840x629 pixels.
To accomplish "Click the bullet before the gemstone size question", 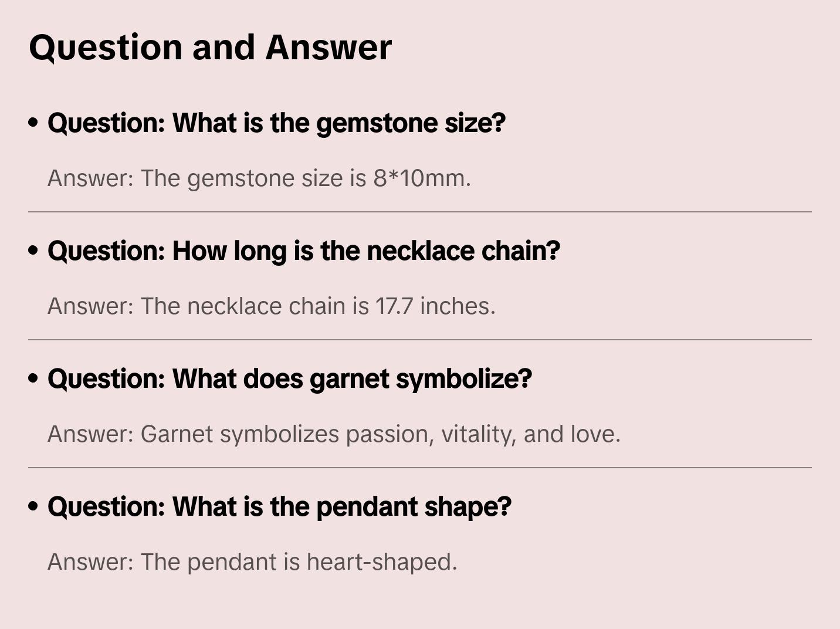I will (x=33, y=123).
